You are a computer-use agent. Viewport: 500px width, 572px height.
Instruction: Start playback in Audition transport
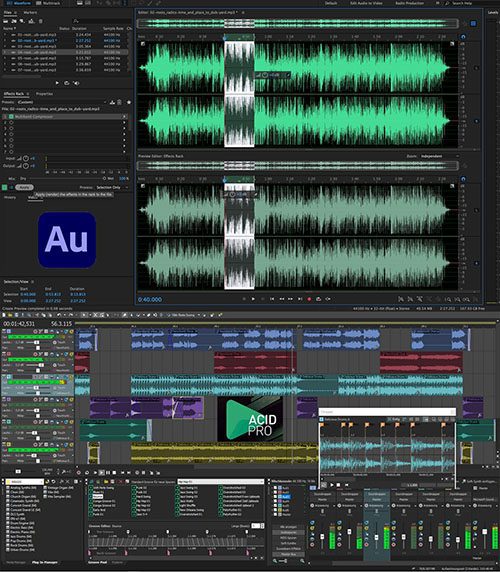253,299
